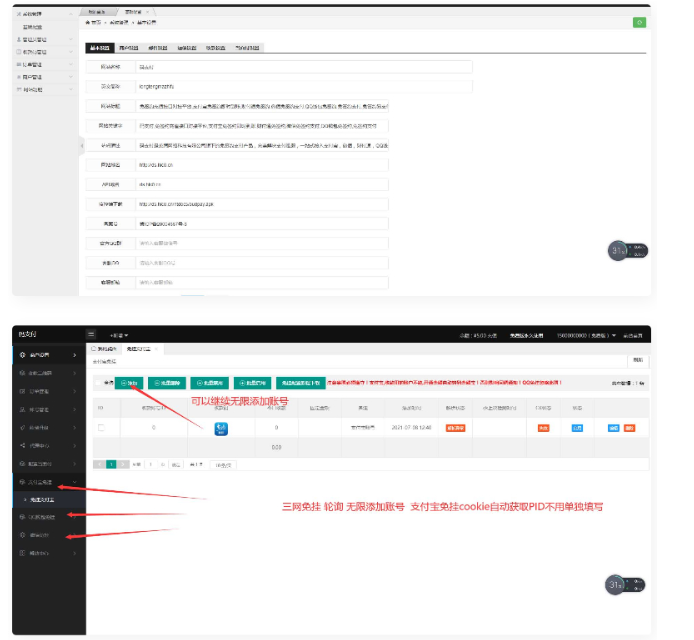694x640 pixels.
Task: Click the sidebar collapse handle in the upper panel
Action: pos(82,145)
